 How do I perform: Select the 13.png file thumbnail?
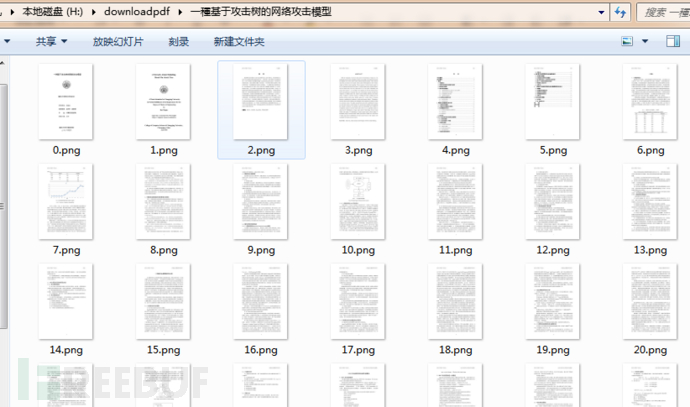[x=650, y=202]
